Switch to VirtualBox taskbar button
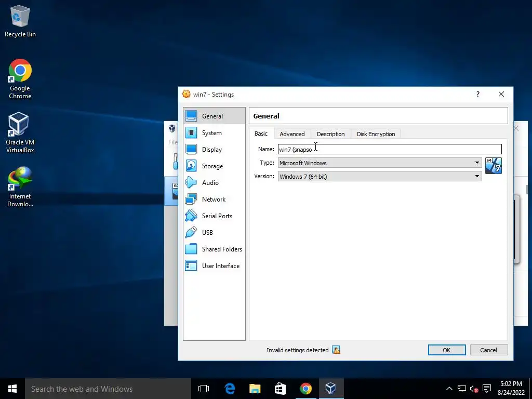 [x=331, y=389]
